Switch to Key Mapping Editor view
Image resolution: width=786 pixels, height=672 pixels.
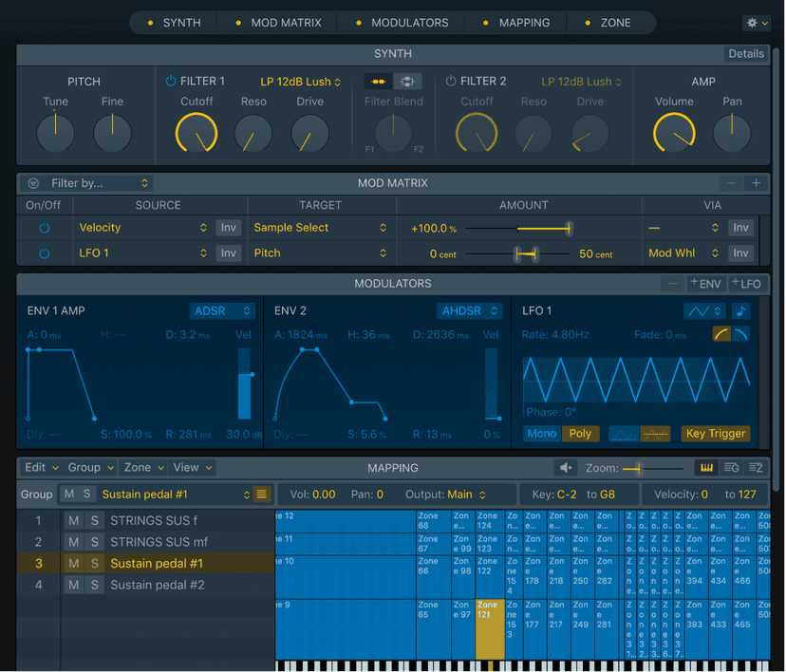pyautogui.click(x=707, y=468)
